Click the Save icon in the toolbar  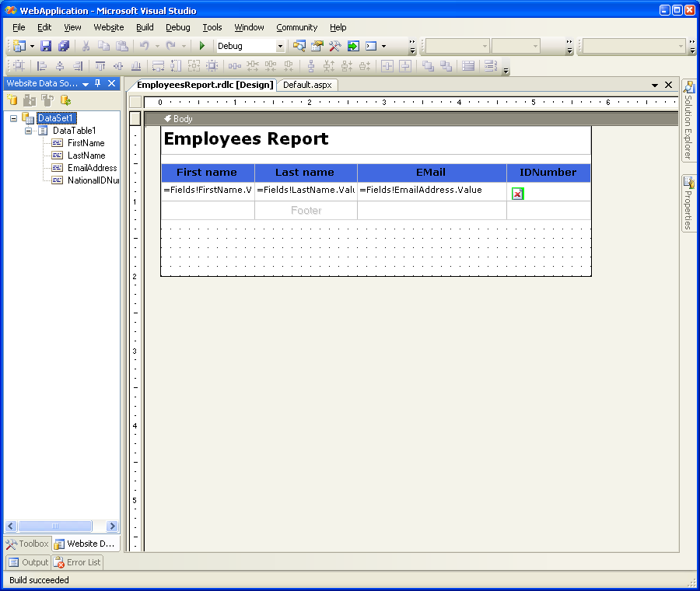(46, 46)
